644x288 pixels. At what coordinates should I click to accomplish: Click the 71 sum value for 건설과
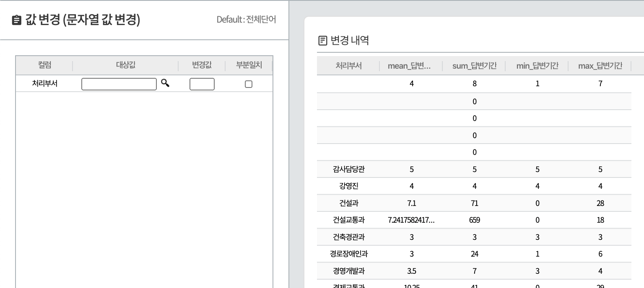[475, 203]
